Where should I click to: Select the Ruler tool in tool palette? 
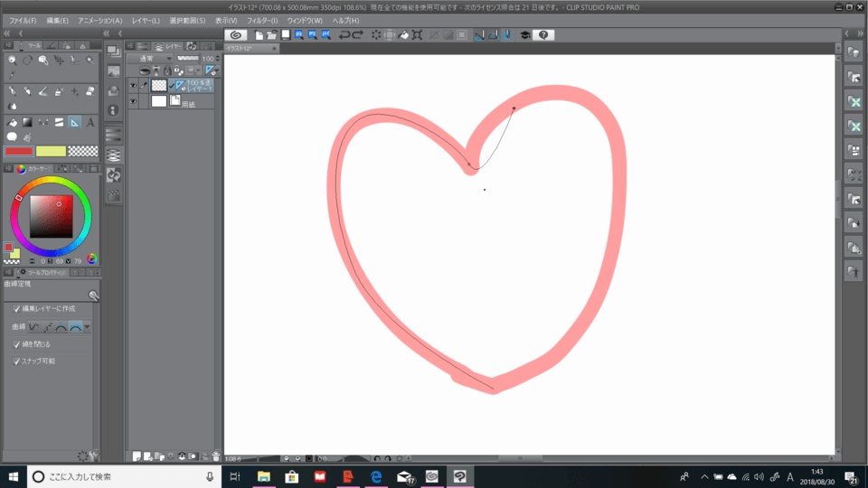pos(74,122)
